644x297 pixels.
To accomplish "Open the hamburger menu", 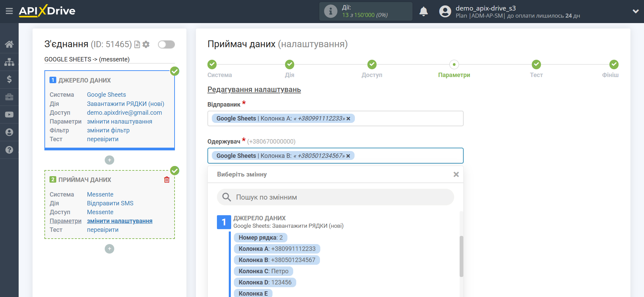I will click(9, 11).
